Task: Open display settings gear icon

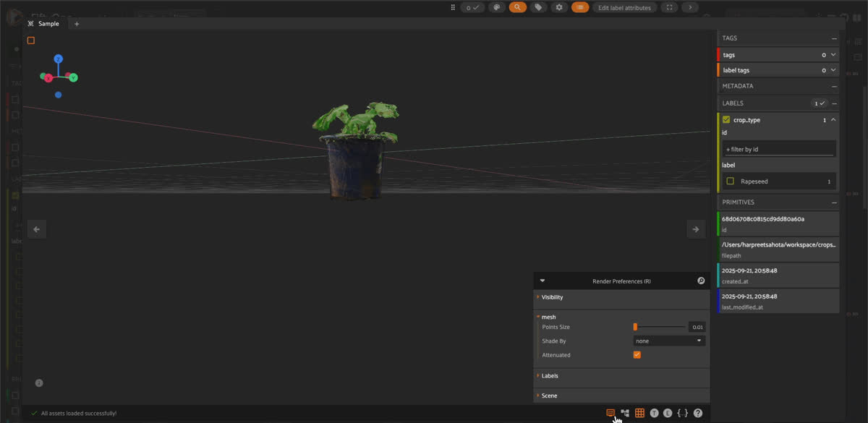Action: coord(558,7)
